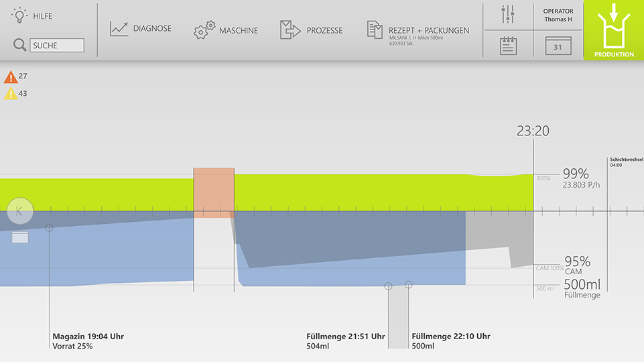Open the notepad log icon

(x=507, y=46)
